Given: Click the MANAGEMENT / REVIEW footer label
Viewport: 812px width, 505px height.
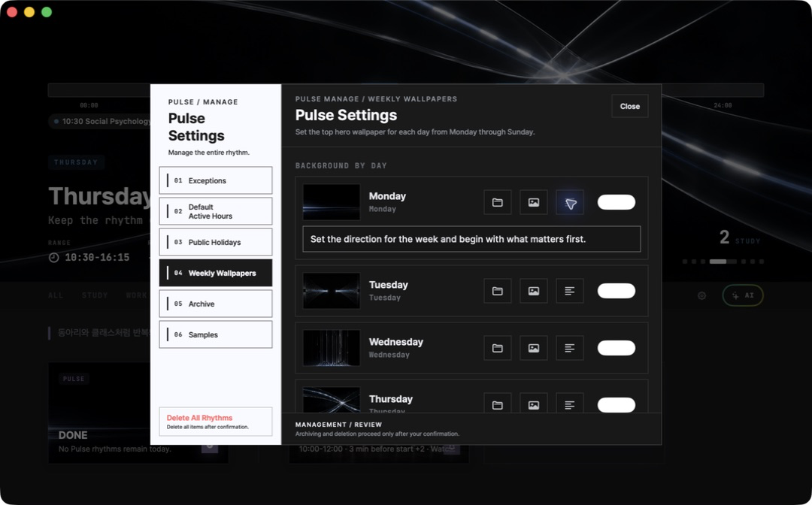Looking at the screenshot, I should (x=338, y=425).
